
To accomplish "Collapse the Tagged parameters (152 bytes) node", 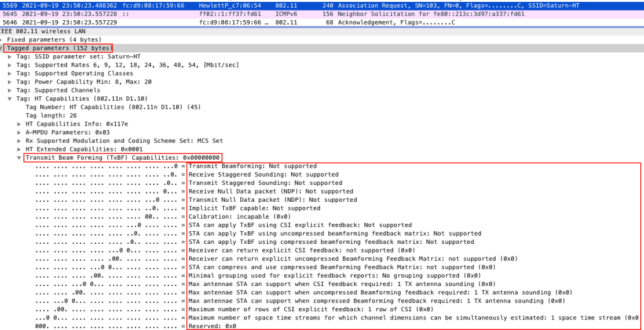I will pos(2,48).
